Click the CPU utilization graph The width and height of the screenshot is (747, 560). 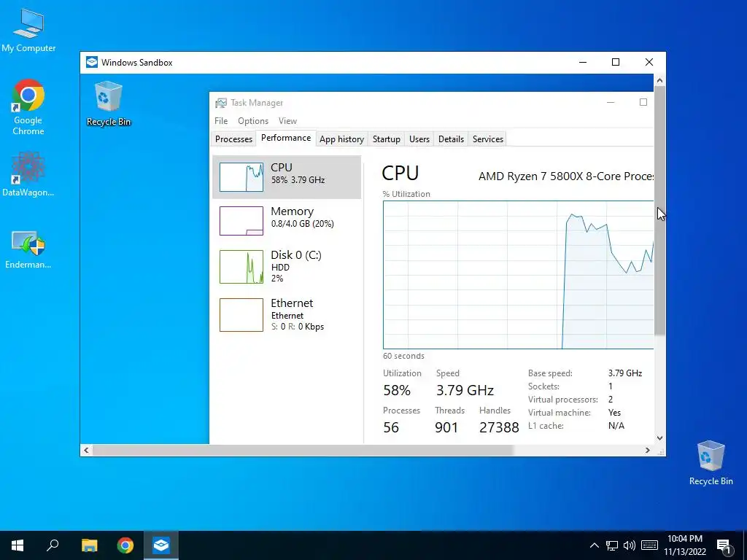pos(519,275)
